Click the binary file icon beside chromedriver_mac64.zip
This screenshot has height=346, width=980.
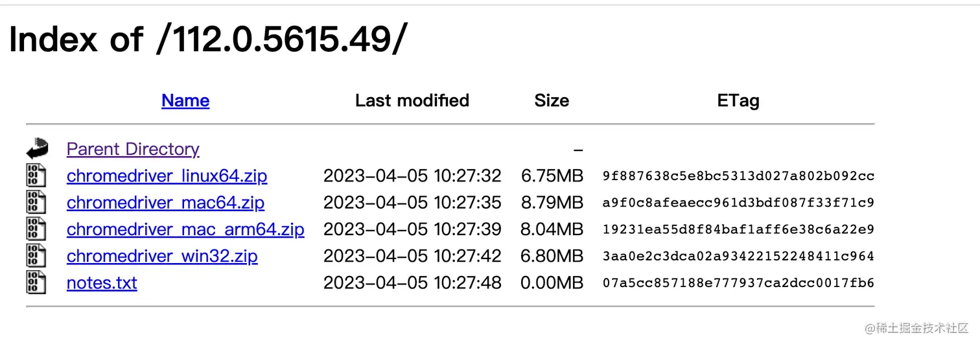(36, 202)
